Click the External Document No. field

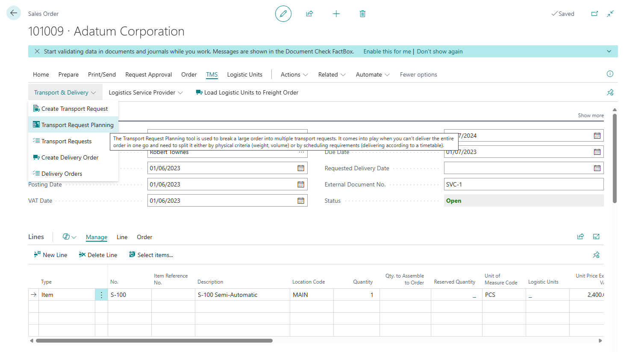[523, 184]
